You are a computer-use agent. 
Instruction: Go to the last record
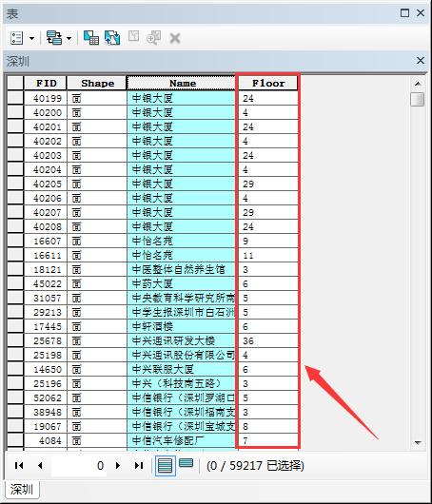click(x=139, y=465)
